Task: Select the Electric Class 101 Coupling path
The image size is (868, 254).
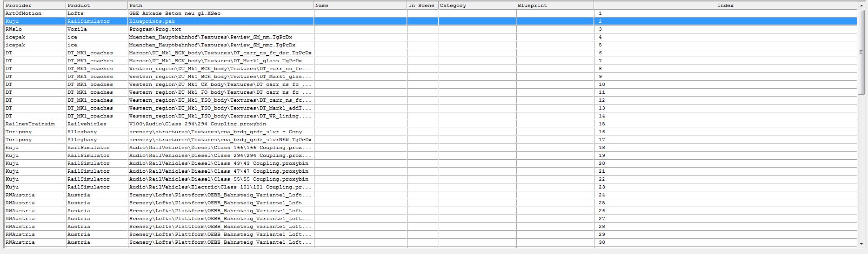Action: pyautogui.click(x=220, y=187)
